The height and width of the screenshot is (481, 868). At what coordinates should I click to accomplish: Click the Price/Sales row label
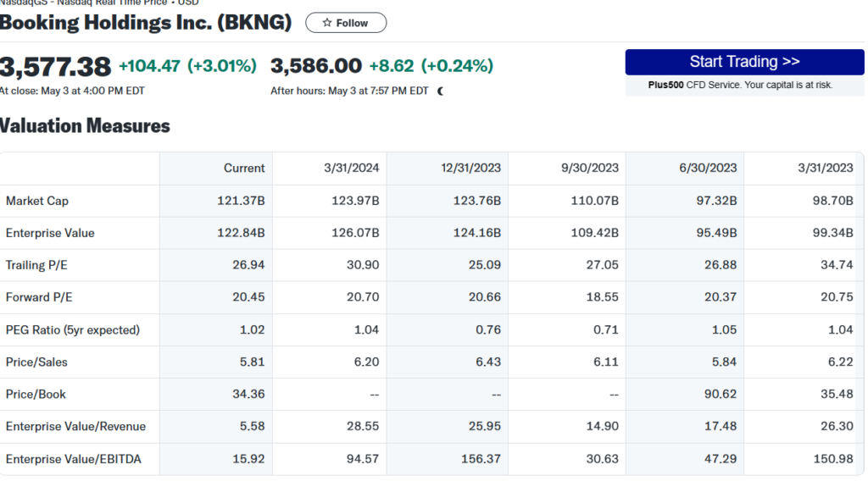36,362
